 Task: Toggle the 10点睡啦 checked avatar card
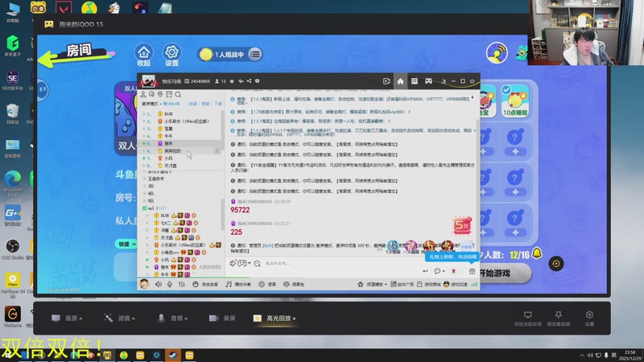point(515,101)
